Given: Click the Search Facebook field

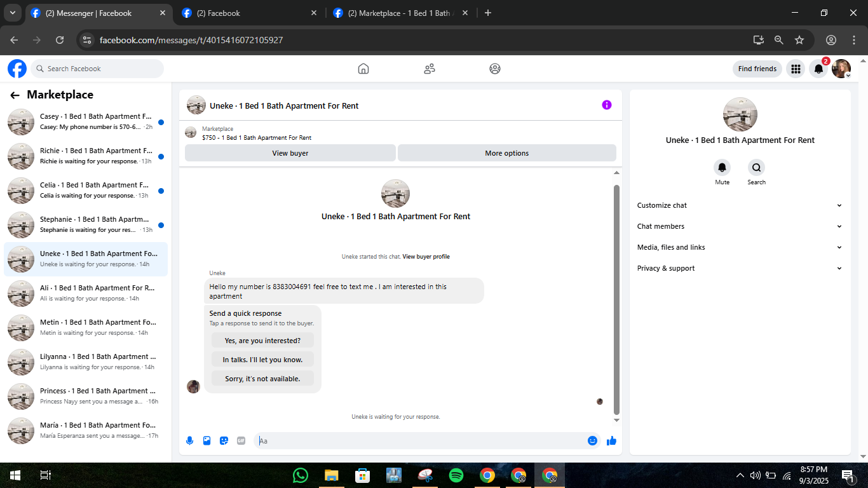Looking at the screenshot, I should point(97,69).
